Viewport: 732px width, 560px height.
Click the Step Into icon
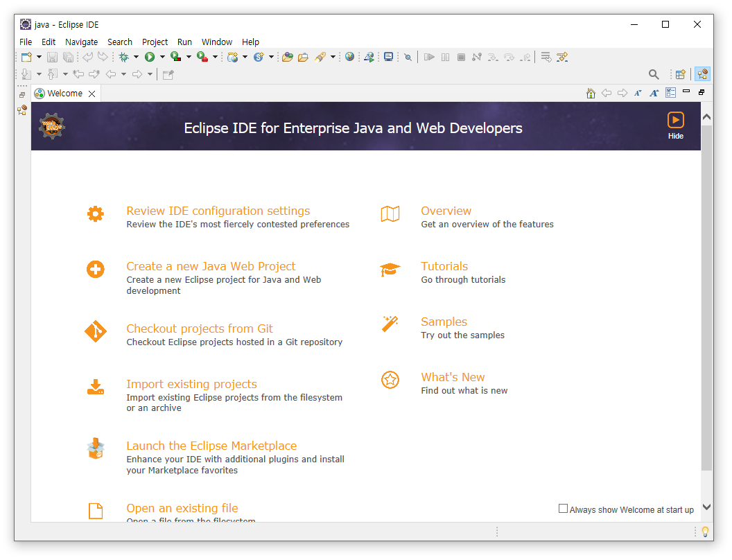point(493,57)
